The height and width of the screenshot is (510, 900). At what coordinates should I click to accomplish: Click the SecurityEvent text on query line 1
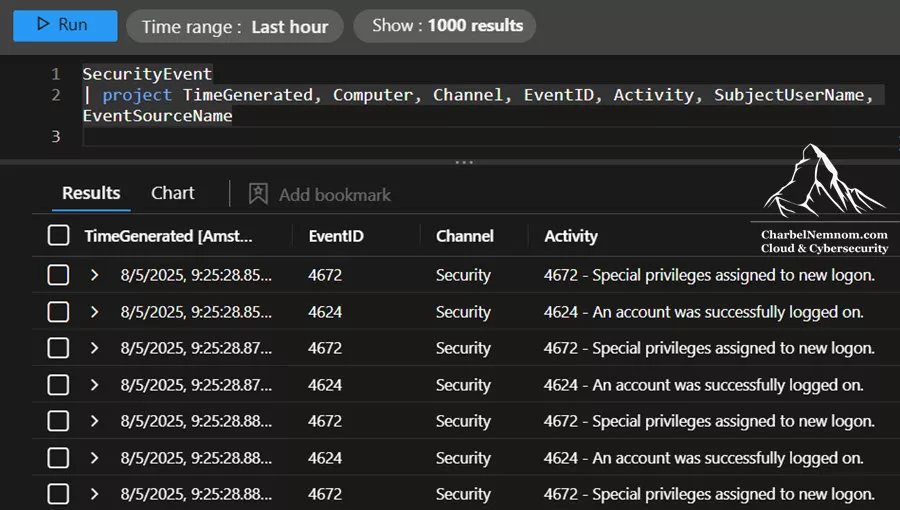[148, 74]
